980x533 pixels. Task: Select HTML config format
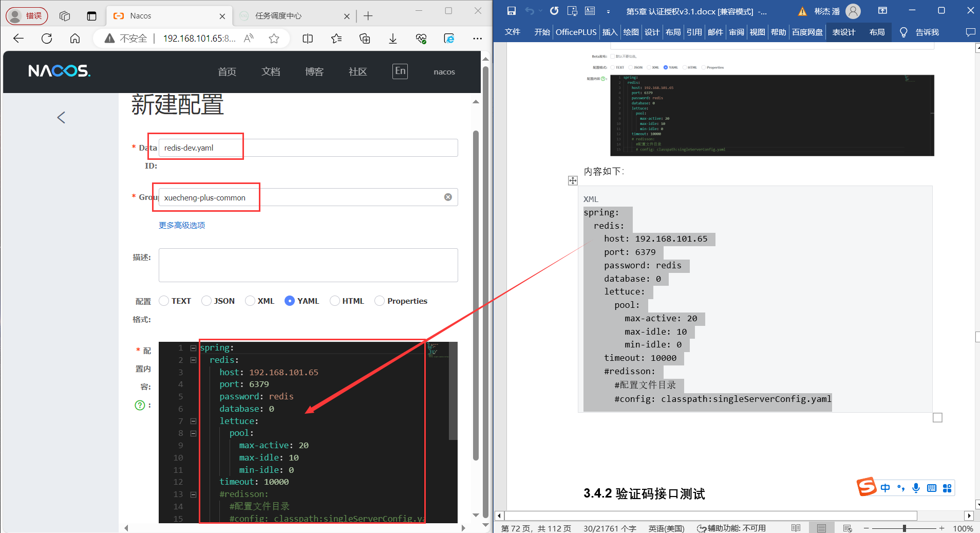click(x=335, y=301)
